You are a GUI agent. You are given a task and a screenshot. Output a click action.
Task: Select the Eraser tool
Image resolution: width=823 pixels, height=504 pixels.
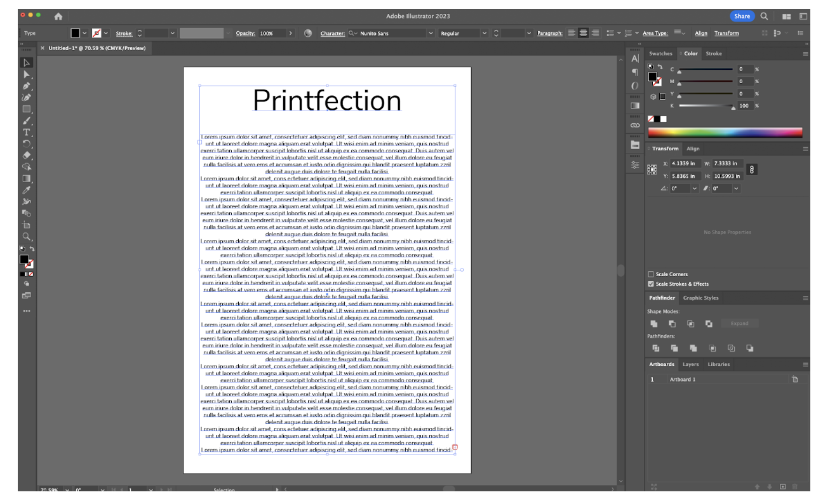[x=27, y=155]
